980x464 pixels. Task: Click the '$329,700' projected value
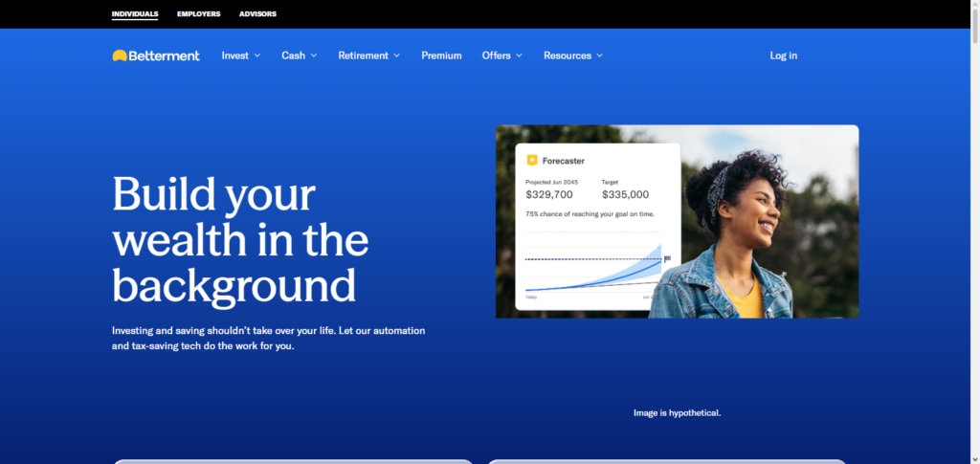point(548,195)
